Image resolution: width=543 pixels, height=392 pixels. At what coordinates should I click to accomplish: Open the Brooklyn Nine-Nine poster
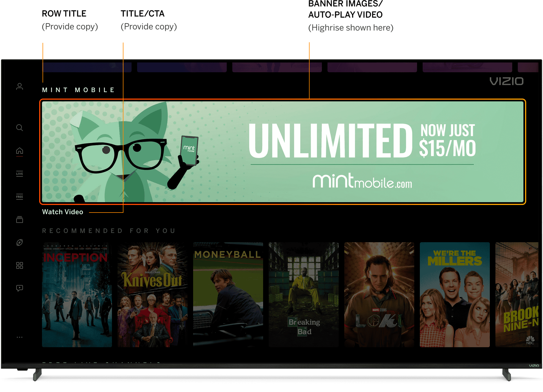[517, 295]
